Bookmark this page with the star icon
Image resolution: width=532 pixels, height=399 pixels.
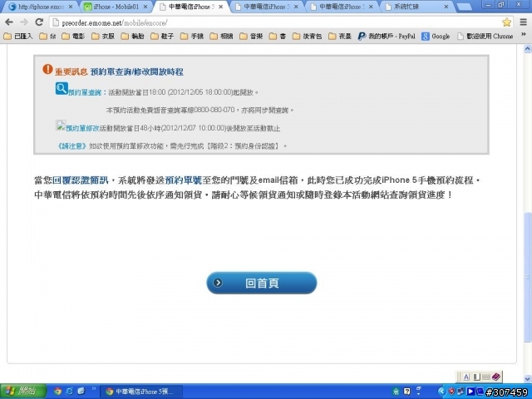pyautogui.click(x=506, y=22)
